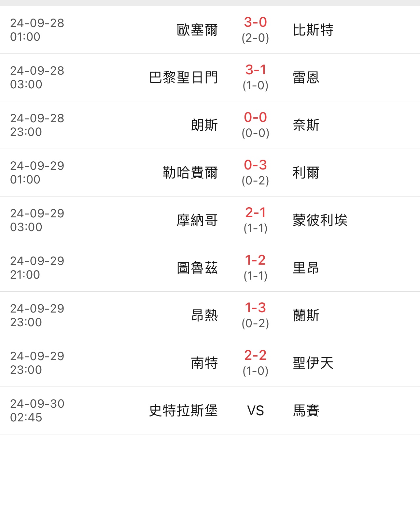Open the 1-3 score for 昂熱 match
The width and height of the screenshot is (420, 526).
[x=255, y=308]
